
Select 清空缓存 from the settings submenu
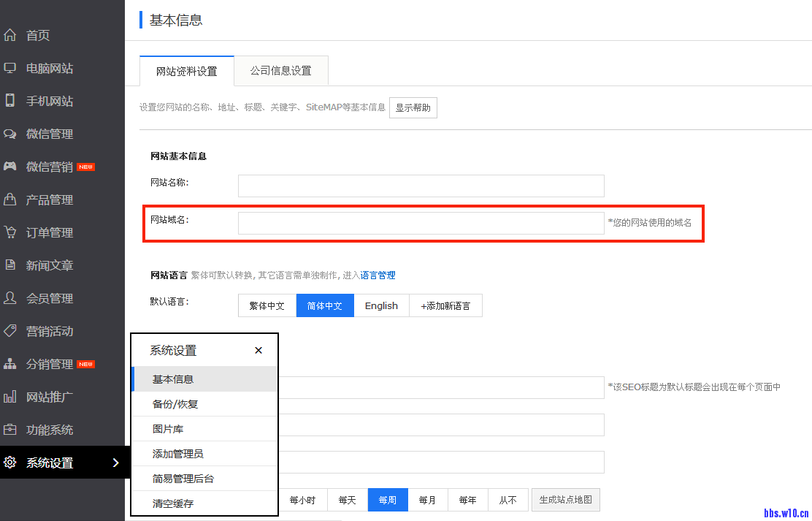coord(173,503)
